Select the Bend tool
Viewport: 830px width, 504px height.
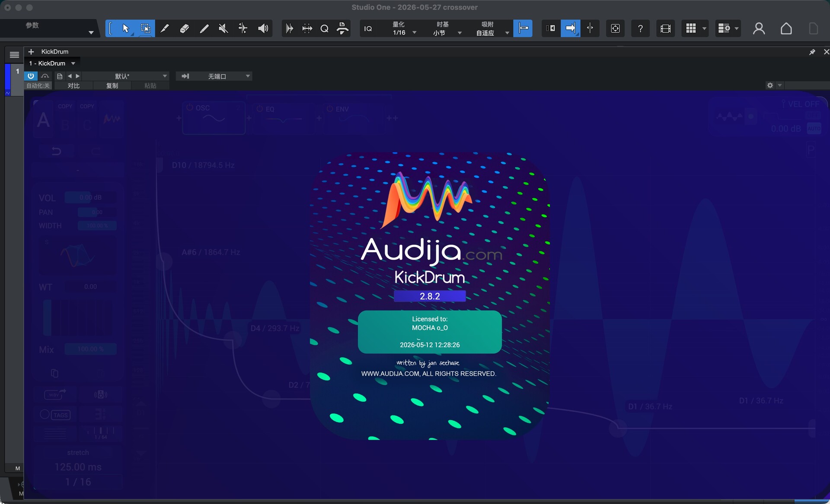[243, 29]
